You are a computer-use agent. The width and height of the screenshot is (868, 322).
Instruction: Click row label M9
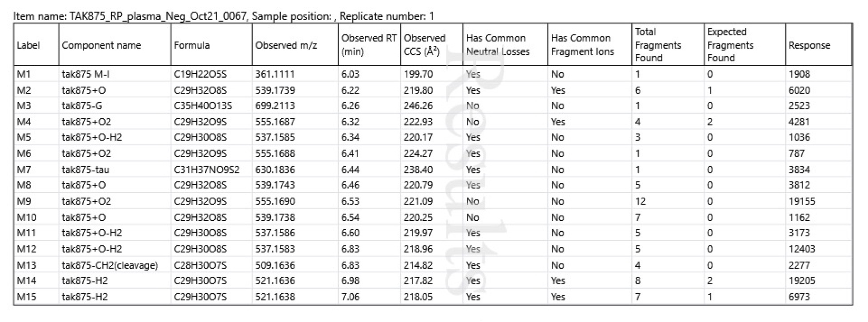(24, 201)
